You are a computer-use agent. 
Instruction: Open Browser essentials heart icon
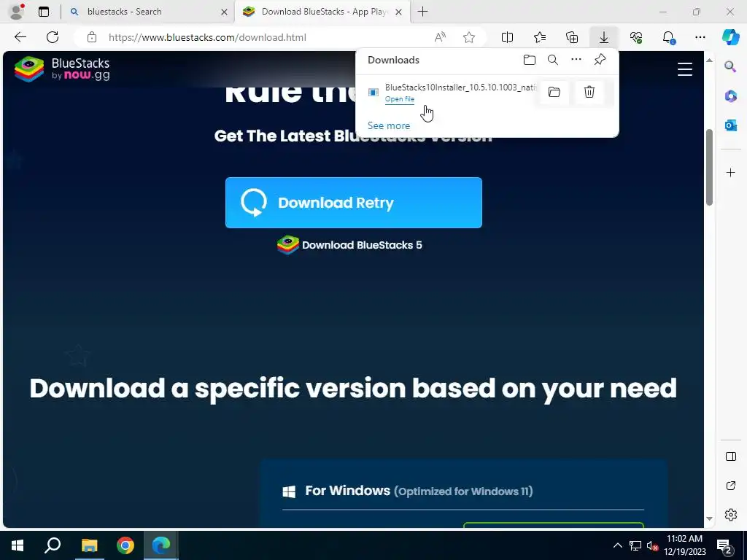pyautogui.click(x=636, y=37)
